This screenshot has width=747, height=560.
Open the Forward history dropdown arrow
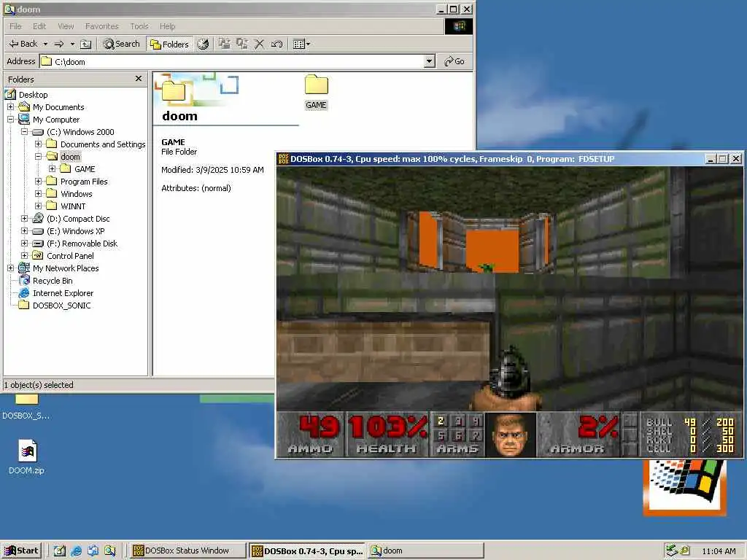(x=72, y=44)
